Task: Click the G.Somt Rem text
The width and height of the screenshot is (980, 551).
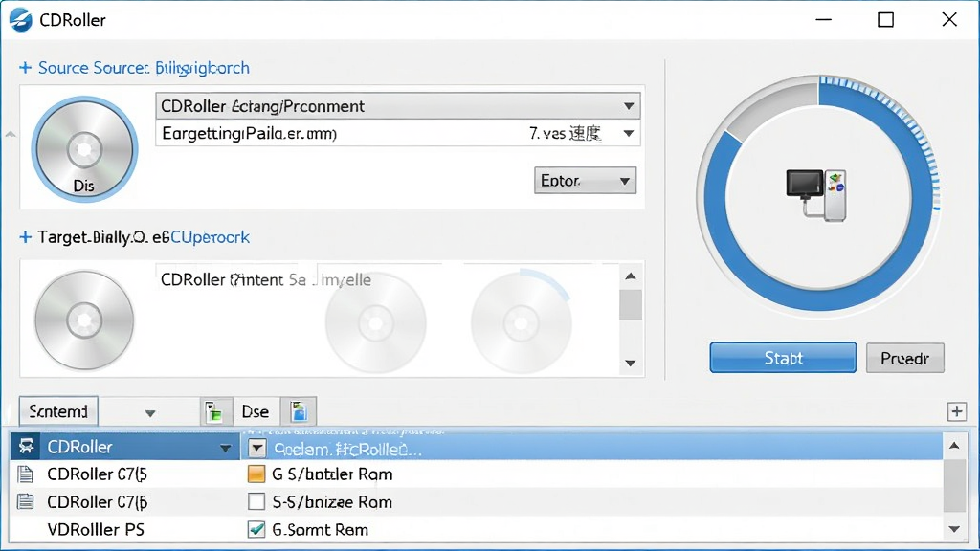Action: point(321,529)
